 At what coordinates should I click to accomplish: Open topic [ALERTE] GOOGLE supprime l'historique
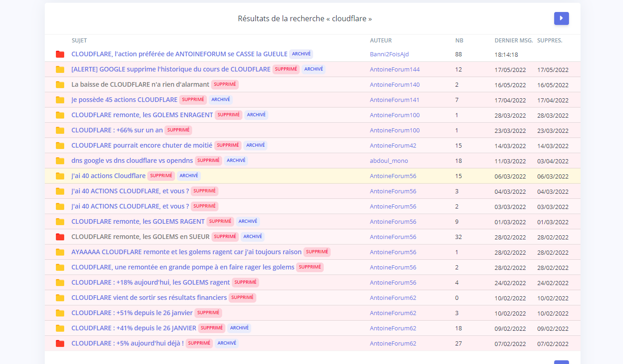pos(171,69)
